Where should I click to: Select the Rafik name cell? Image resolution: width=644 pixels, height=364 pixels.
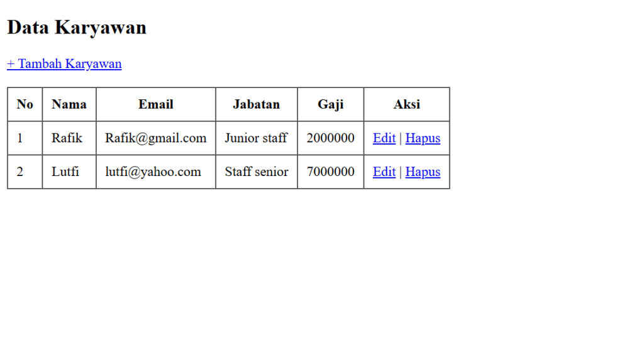(x=67, y=138)
